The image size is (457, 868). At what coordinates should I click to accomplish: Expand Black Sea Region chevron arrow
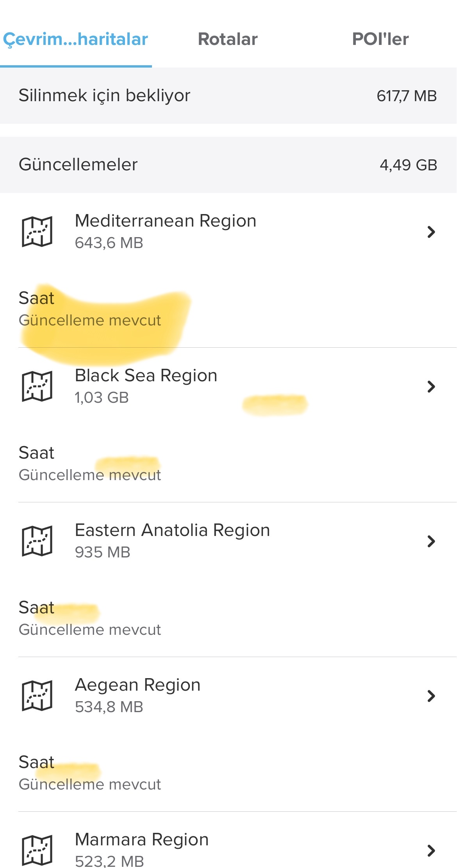coord(431,387)
